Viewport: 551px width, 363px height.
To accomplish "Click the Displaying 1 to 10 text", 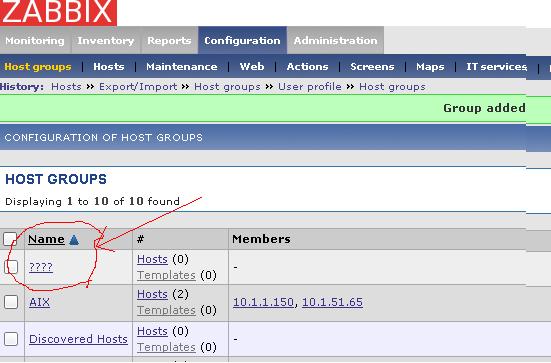I will pos(92,201).
